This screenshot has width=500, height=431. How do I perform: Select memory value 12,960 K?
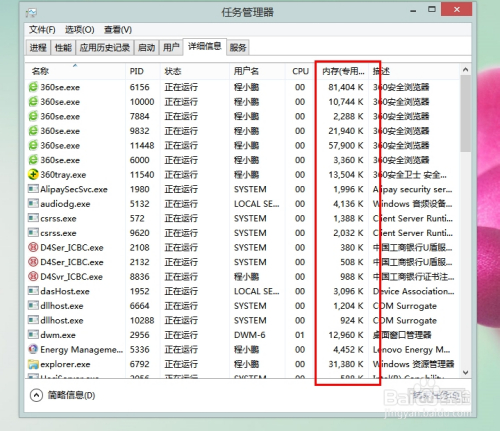[x=346, y=335]
